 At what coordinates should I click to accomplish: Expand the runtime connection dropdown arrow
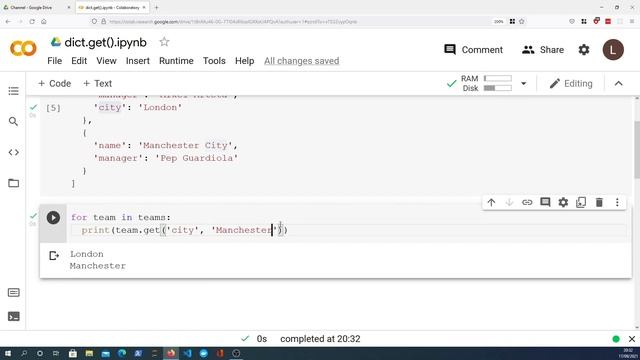pyautogui.click(x=523, y=84)
